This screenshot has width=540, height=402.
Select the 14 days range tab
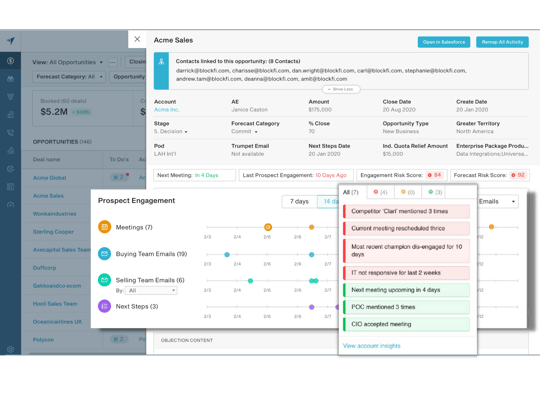tap(328, 202)
